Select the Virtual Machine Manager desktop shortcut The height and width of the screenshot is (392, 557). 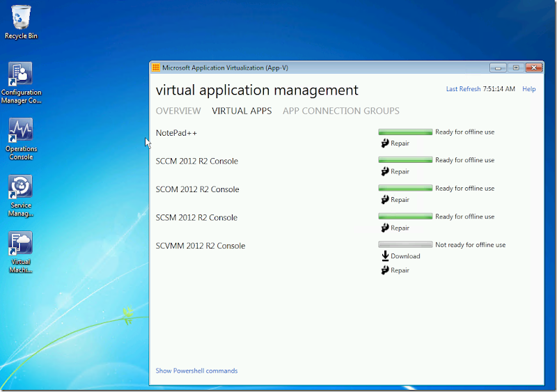point(21,252)
